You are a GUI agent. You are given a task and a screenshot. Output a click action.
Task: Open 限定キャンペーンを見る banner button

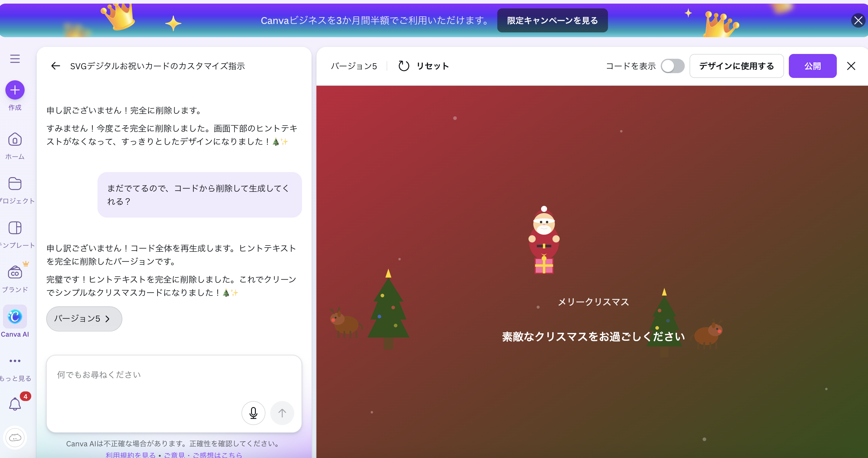point(552,21)
